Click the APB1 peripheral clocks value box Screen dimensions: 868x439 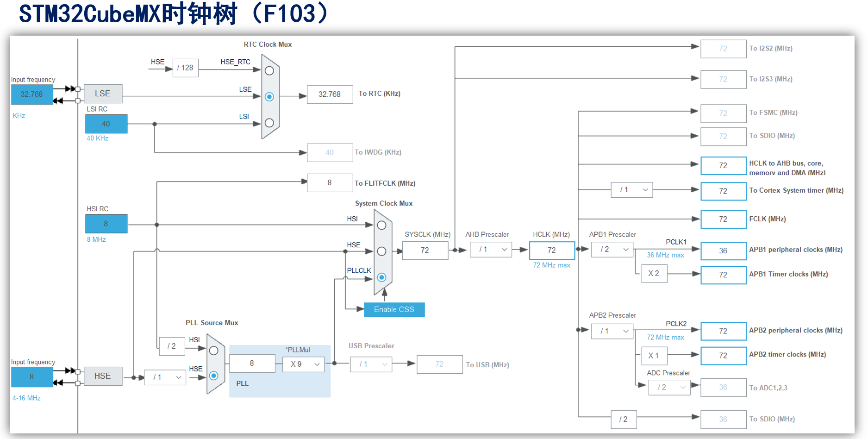(724, 251)
